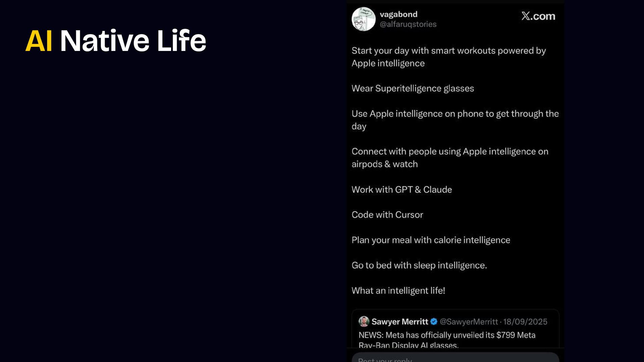This screenshot has width=644, height=362.
Task: Click the @SawyerMerritt handle
Action: [x=469, y=322]
